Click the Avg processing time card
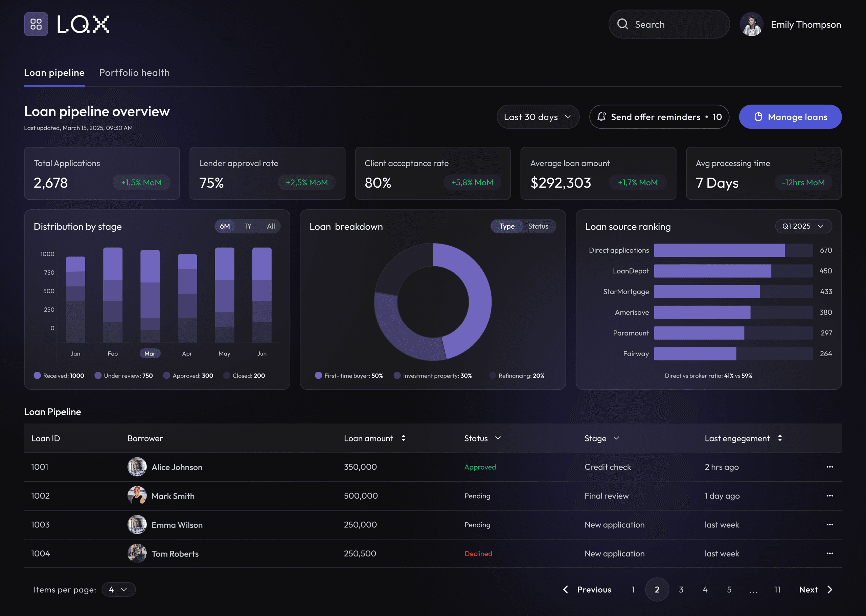The width and height of the screenshot is (866, 616). 764,173
